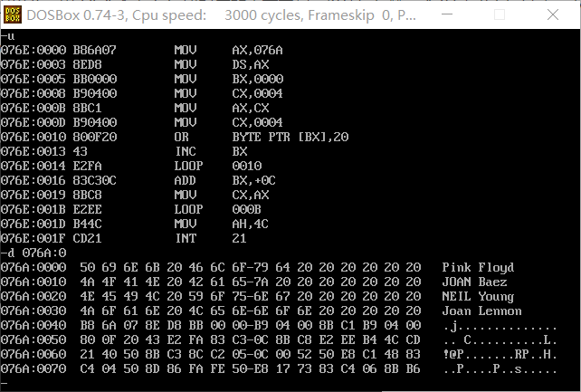This screenshot has height=392, width=581.
Task: Click ASCII column '!@P.......RP..H.'
Action: [500, 354]
